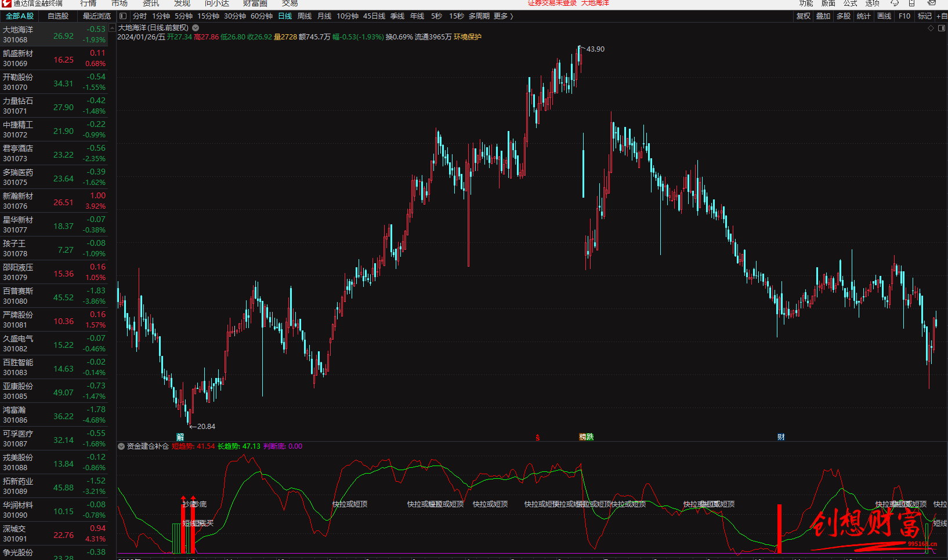Click the 统计 button
The image size is (948, 560).
[x=863, y=16]
